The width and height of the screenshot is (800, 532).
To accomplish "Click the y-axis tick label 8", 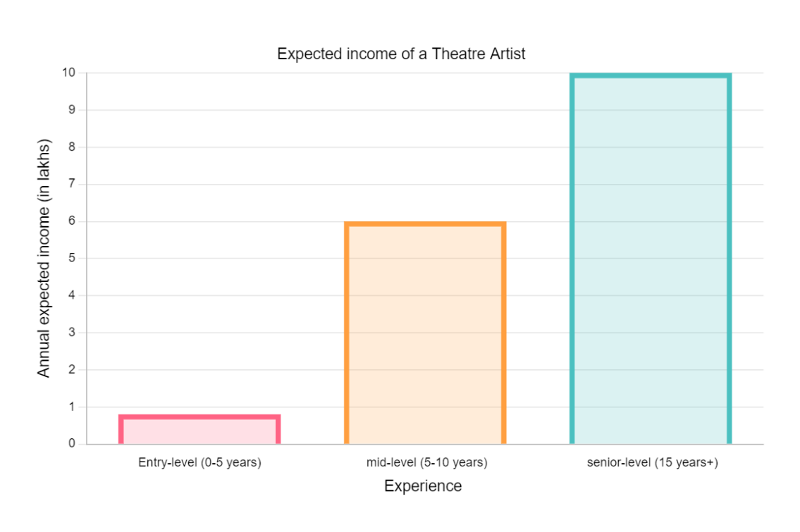I will 72,147.
